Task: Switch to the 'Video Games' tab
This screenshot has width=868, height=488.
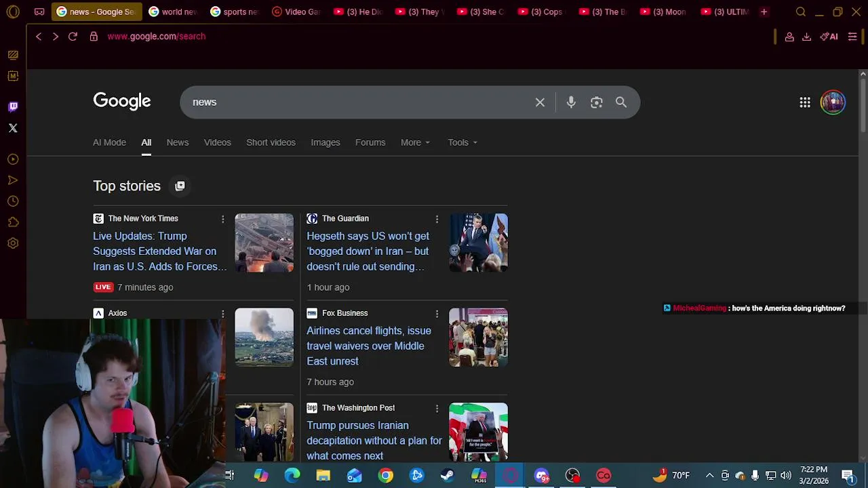Action: coord(296,12)
